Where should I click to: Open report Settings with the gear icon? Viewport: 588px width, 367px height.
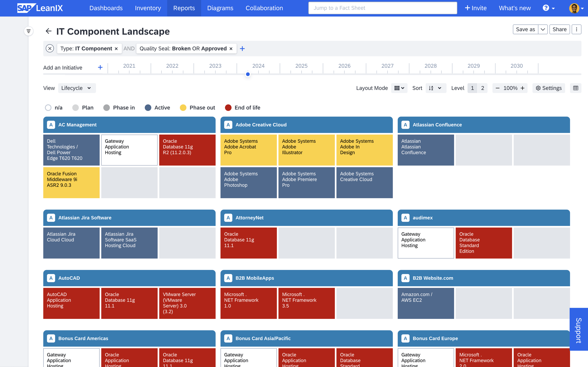coord(548,88)
